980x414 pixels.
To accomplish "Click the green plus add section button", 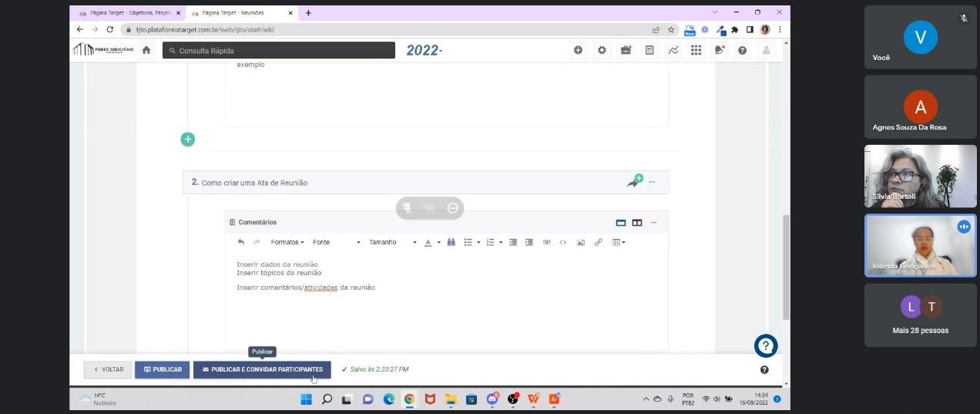I will tap(187, 140).
